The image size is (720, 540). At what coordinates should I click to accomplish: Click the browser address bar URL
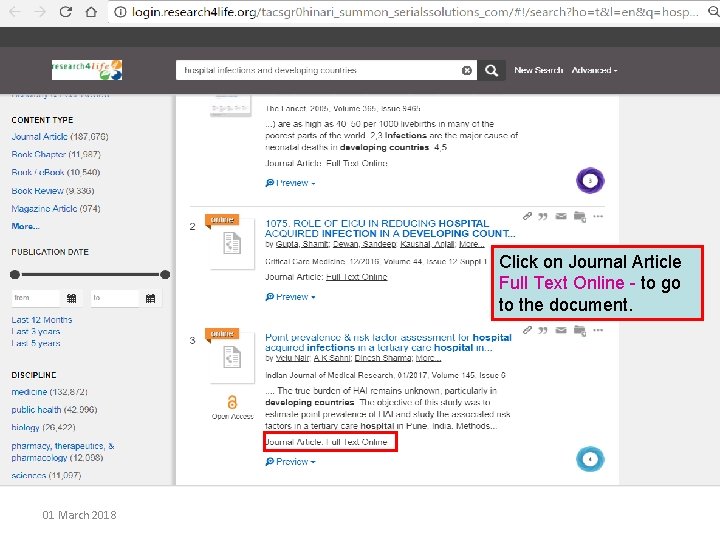(415, 12)
